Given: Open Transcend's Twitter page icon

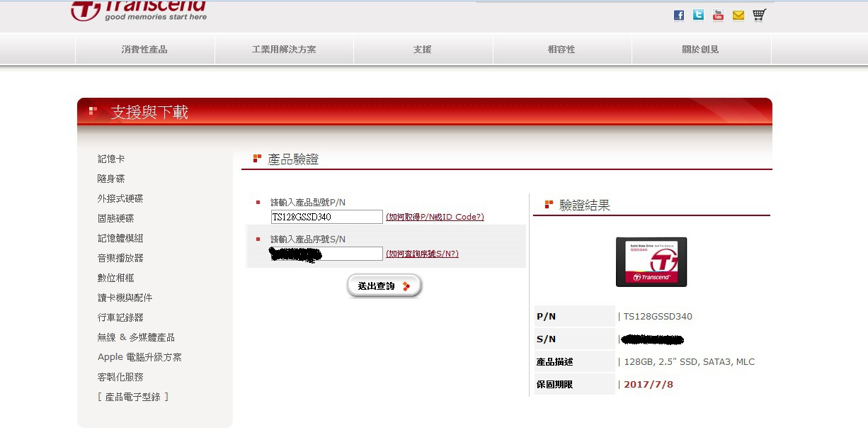Looking at the screenshot, I should tap(699, 15).
